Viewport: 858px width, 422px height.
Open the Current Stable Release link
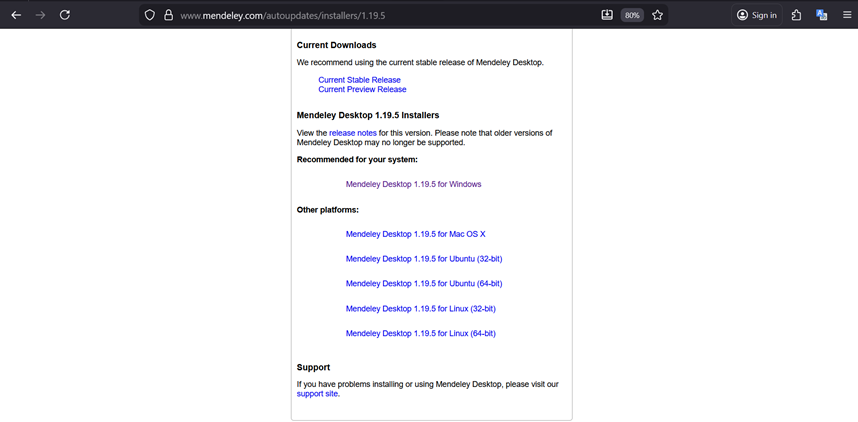[359, 80]
